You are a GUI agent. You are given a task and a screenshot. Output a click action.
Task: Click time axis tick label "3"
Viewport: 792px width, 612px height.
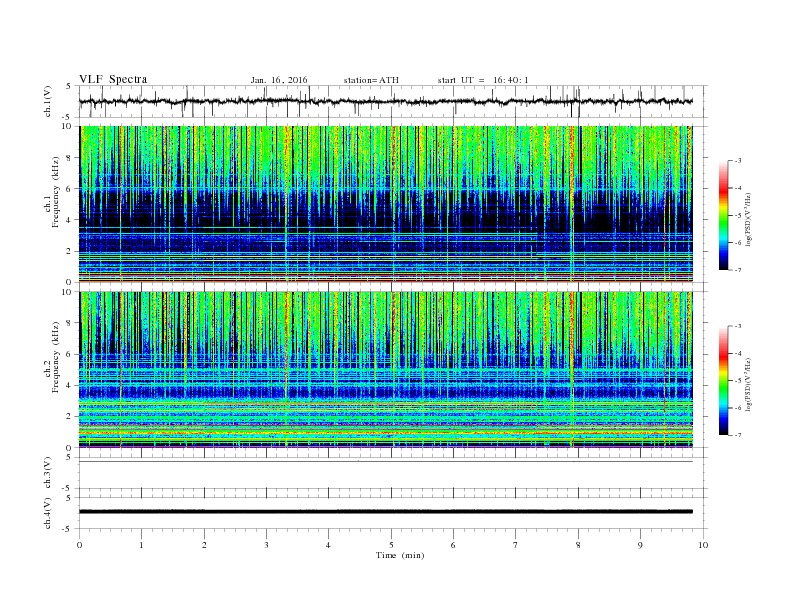[266, 545]
